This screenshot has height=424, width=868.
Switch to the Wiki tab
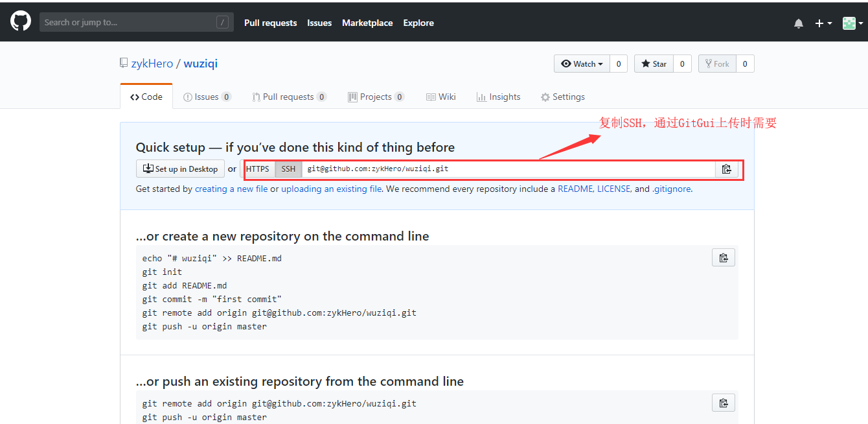point(441,97)
